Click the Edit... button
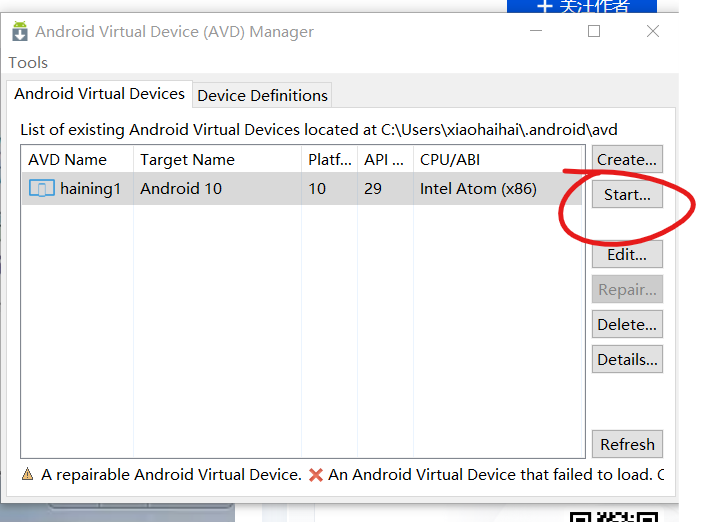The image size is (701, 522). (x=627, y=255)
